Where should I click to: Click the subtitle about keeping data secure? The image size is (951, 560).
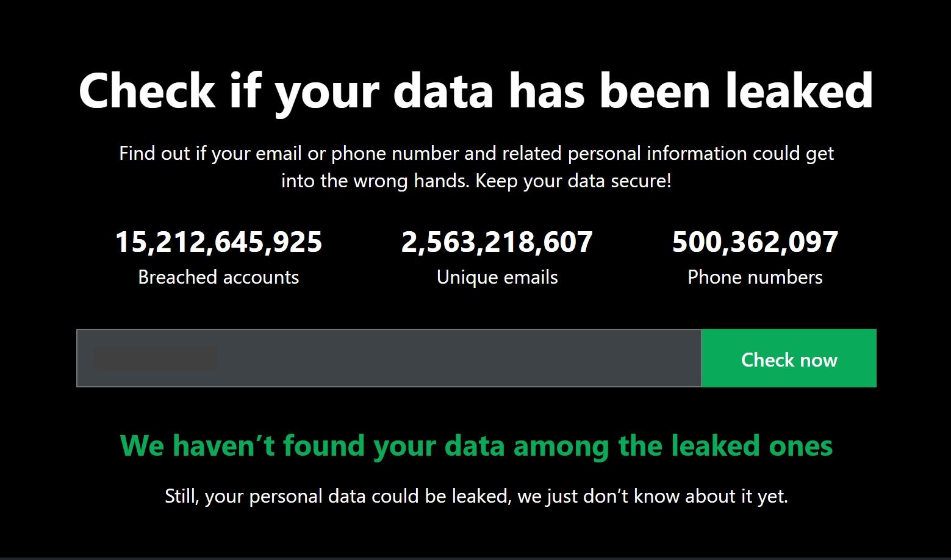[476, 167]
